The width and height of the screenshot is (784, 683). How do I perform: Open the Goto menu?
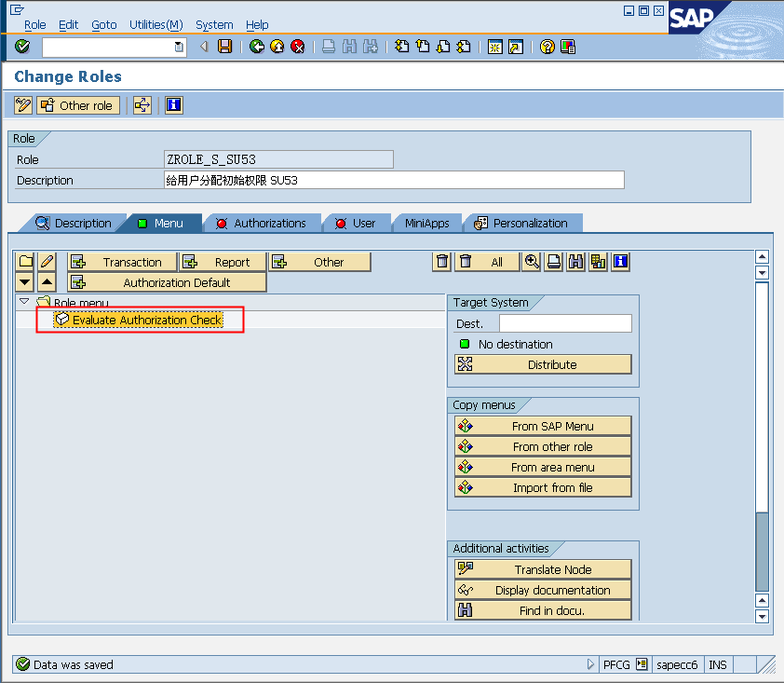pyautogui.click(x=103, y=25)
